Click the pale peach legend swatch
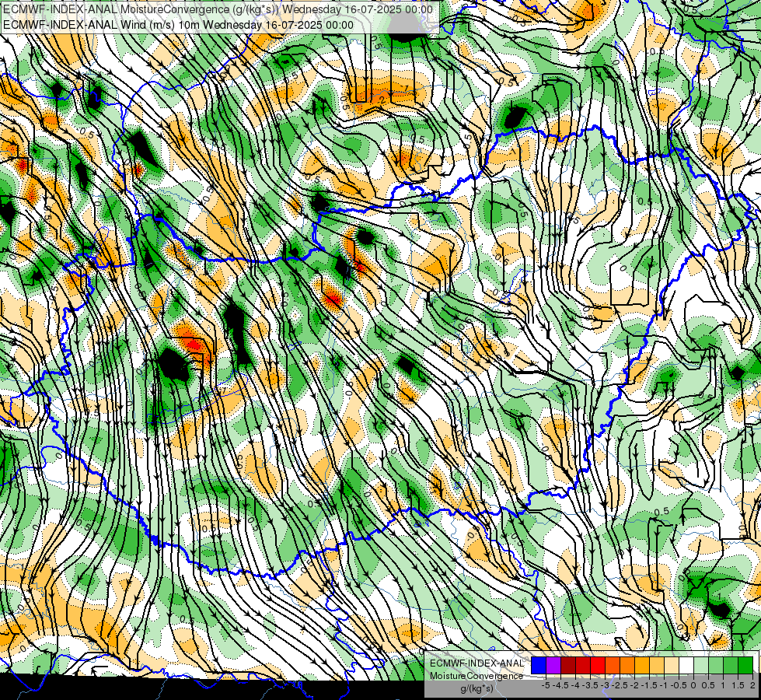Screen dimensions: 761x700 (x=671, y=665)
